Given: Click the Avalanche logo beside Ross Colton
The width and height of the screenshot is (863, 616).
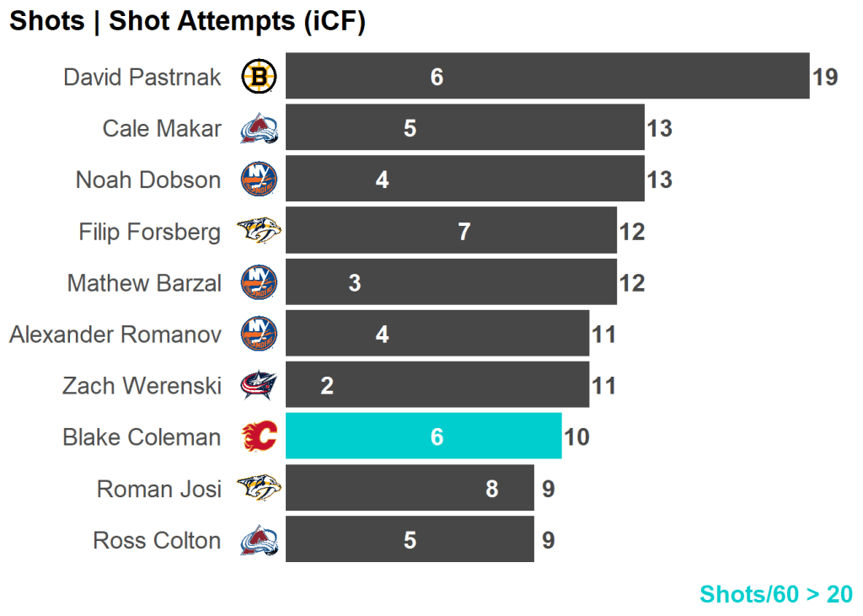Looking at the screenshot, I should pos(259,540).
